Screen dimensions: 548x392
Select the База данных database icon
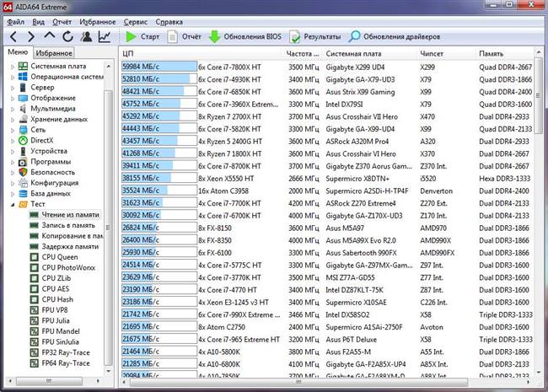point(23,194)
